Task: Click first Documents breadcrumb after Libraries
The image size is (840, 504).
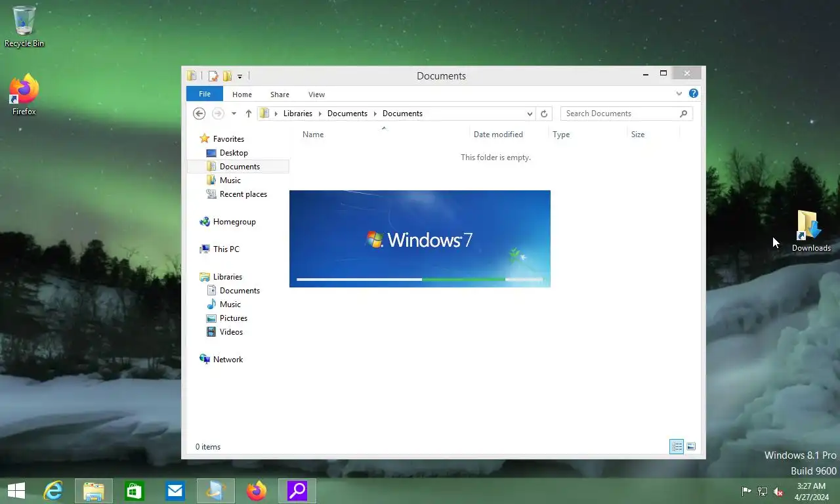Action: coord(347,114)
